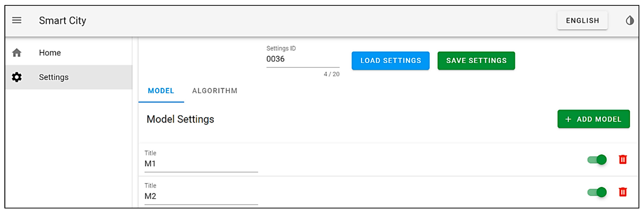Delete model M1 with trash icon
The image size is (644, 213).
tap(623, 159)
